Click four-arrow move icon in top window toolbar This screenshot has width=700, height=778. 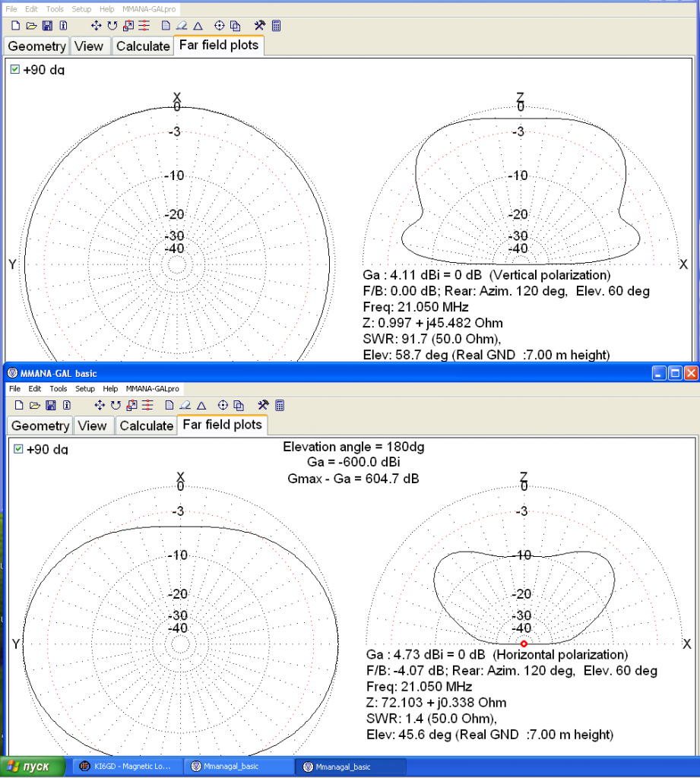97,26
